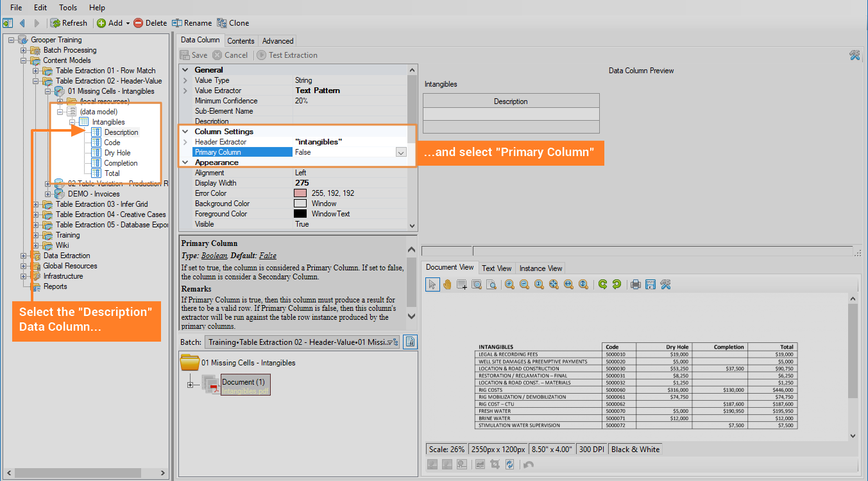Select the Dry Hole data column
Image resolution: width=868 pixels, height=481 pixels.
click(x=117, y=153)
